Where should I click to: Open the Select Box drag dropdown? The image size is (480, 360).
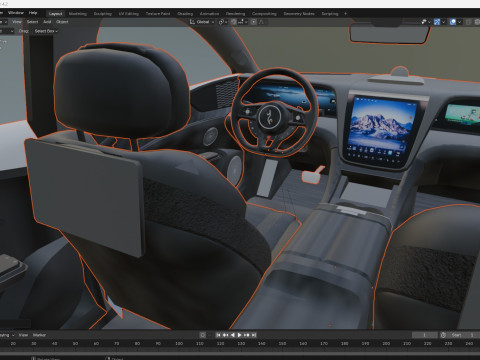[46, 31]
